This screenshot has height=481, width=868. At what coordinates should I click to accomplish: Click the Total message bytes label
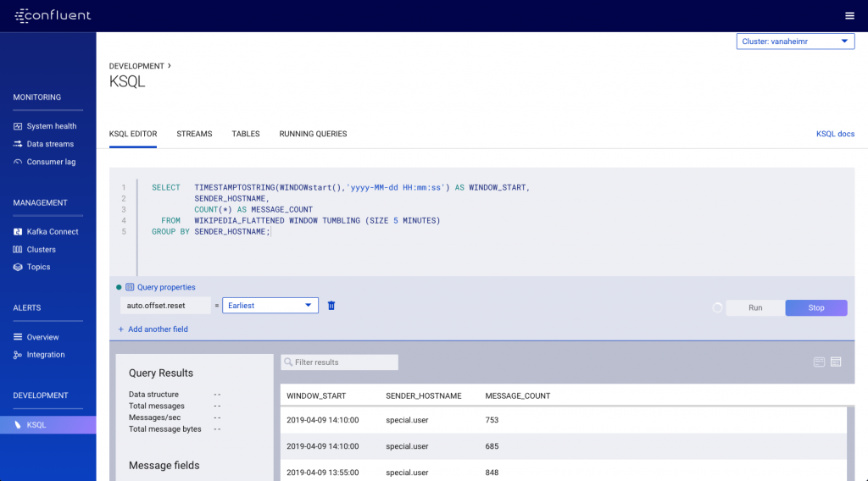pos(165,429)
